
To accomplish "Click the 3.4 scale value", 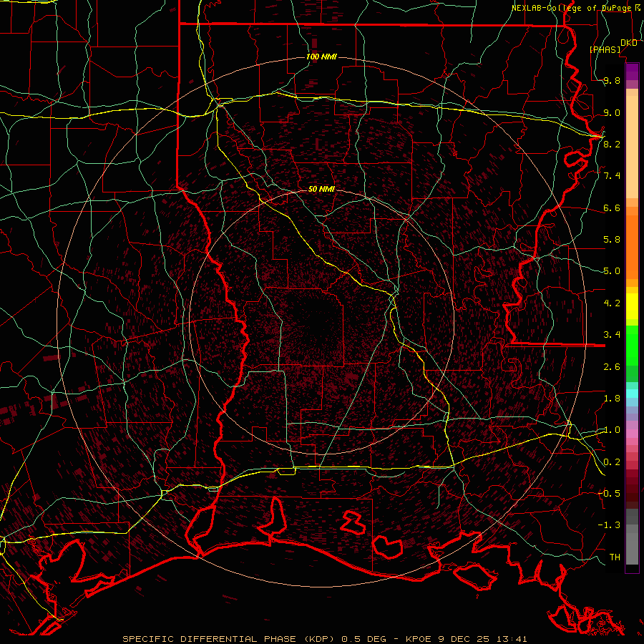I will (x=612, y=335).
